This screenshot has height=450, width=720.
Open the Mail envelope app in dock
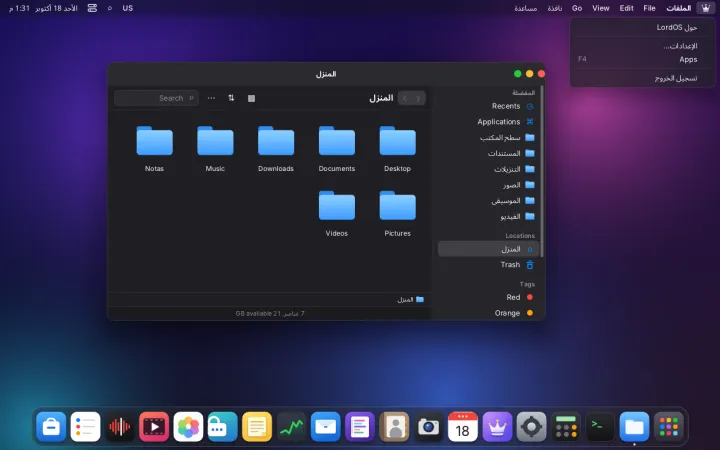click(x=326, y=427)
